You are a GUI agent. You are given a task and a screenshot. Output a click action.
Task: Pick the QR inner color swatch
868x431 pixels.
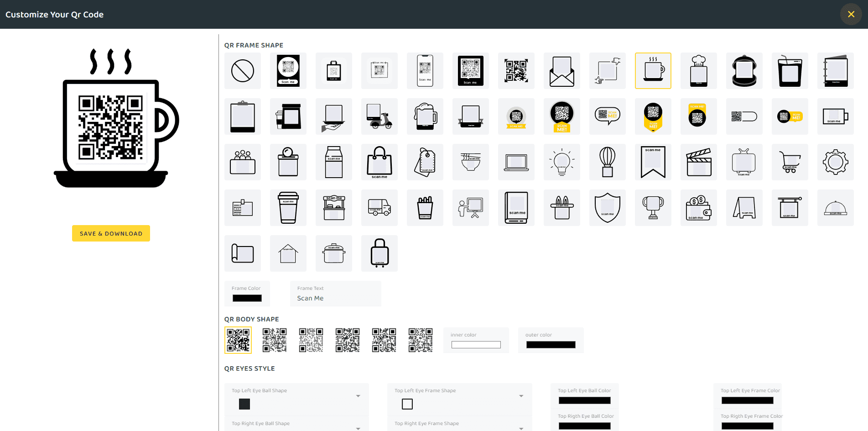476,345
